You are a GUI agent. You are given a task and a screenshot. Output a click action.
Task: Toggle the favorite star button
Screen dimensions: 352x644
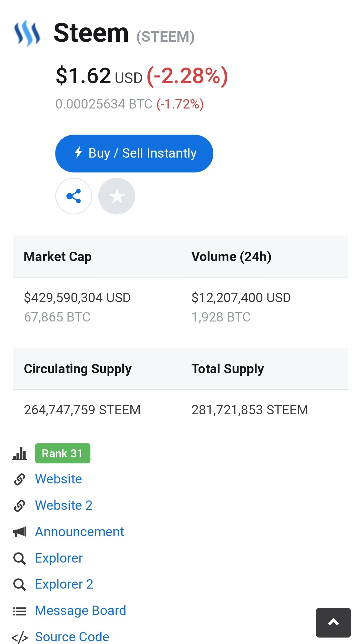coord(117,196)
